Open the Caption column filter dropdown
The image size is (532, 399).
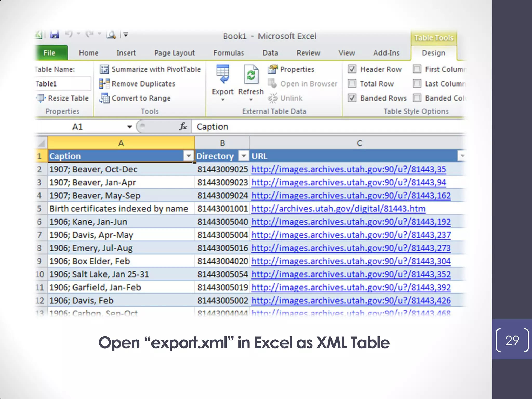point(189,156)
